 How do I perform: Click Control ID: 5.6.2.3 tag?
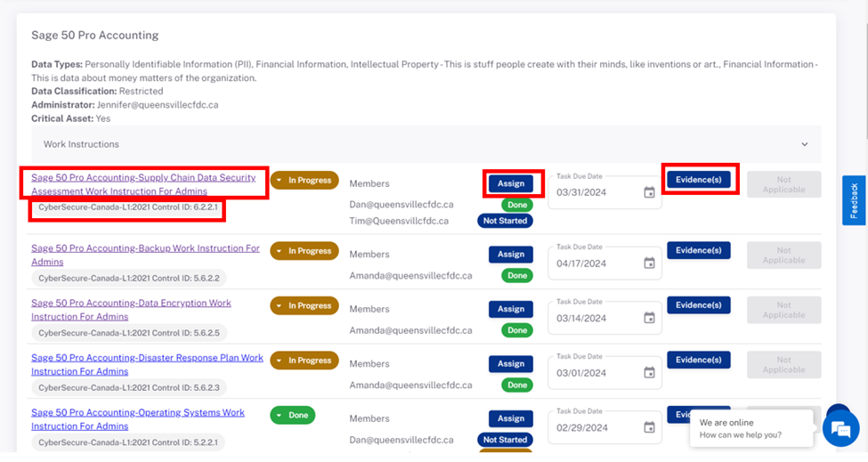click(x=128, y=388)
